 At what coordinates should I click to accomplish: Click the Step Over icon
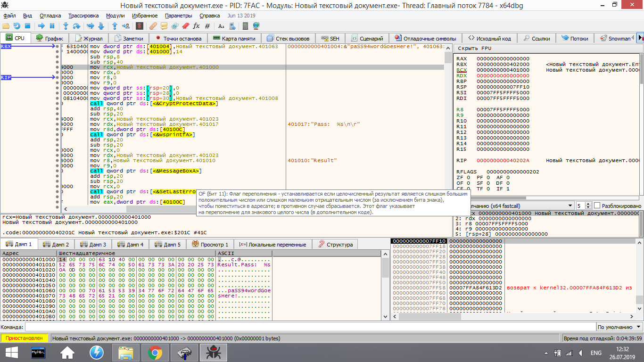point(76,26)
